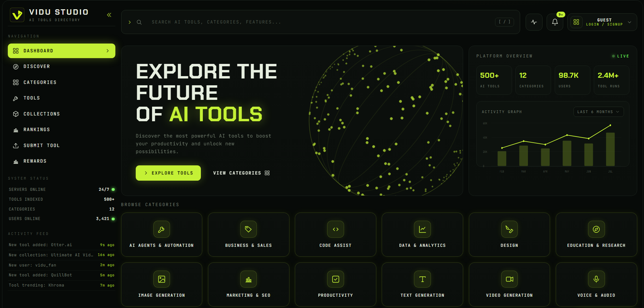Click the Guest account grid icon
644x308 pixels.
[576, 22]
